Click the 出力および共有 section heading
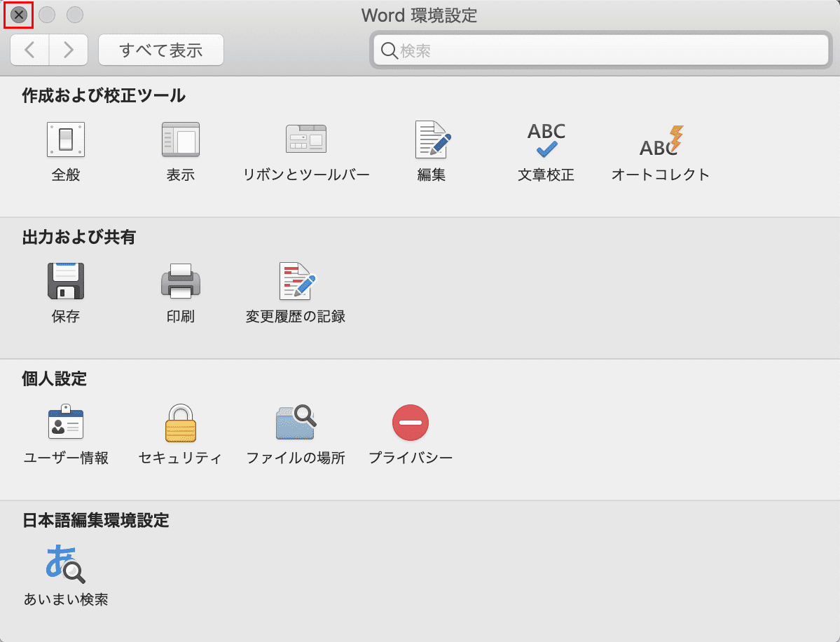The width and height of the screenshot is (840, 642). [x=78, y=237]
